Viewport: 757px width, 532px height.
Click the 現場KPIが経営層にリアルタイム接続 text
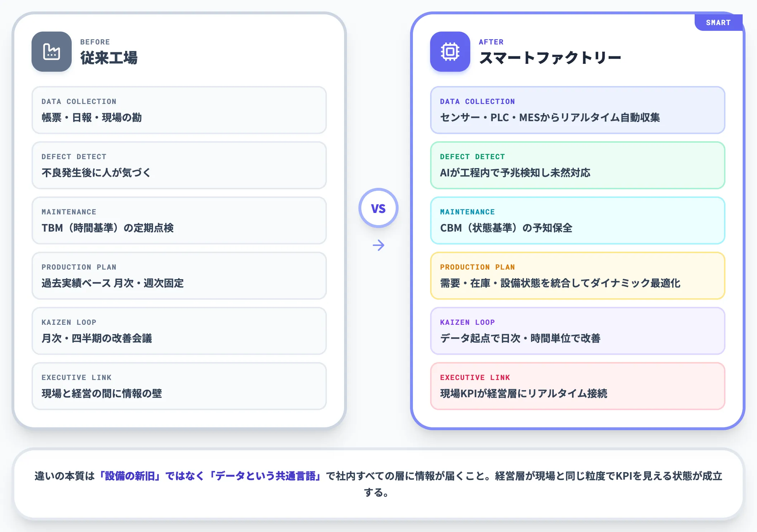tap(524, 394)
